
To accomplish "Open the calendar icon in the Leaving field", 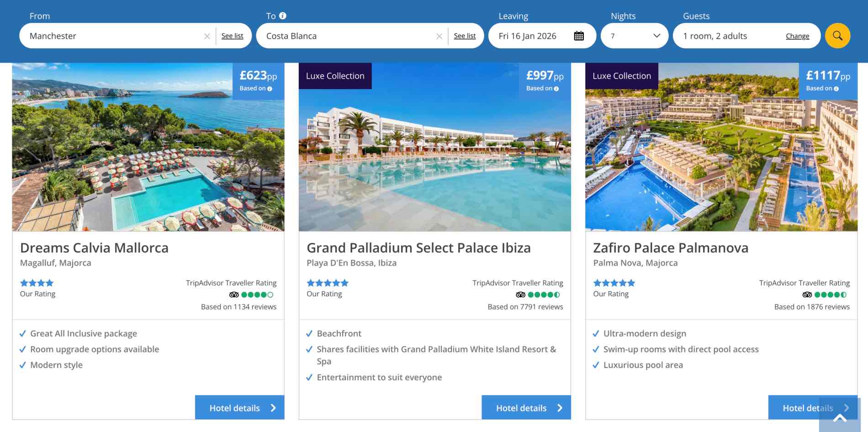I will (579, 35).
